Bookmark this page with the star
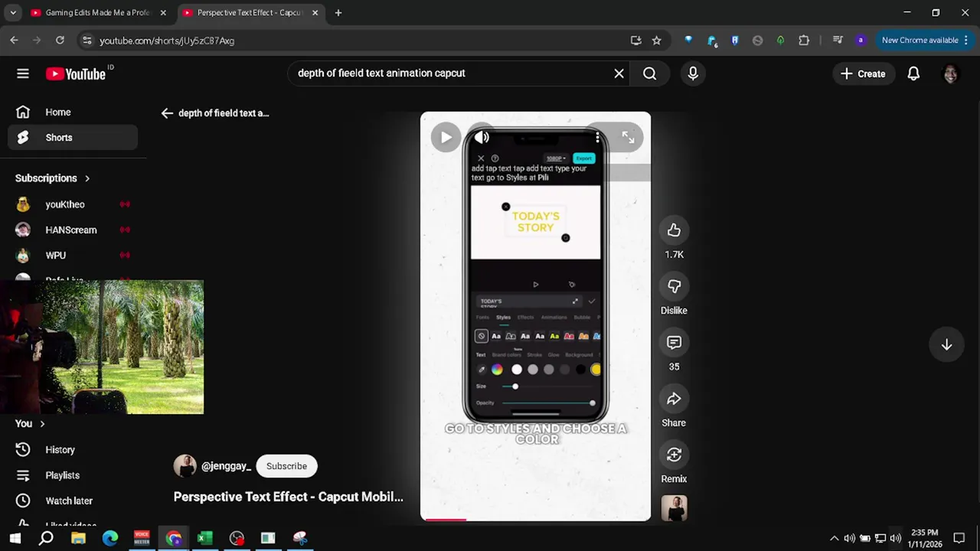 (656, 41)
